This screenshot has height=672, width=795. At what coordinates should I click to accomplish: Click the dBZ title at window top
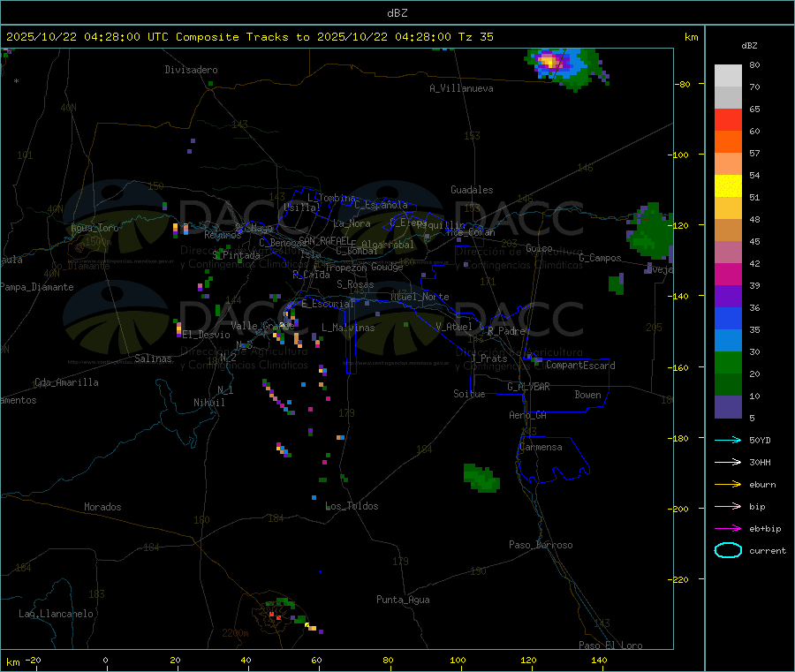397,13
